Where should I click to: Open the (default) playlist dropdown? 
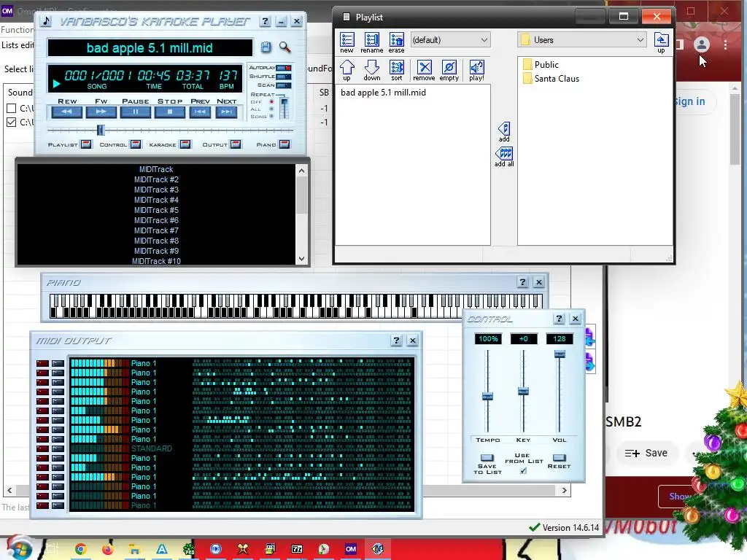(x=450, y=40)
